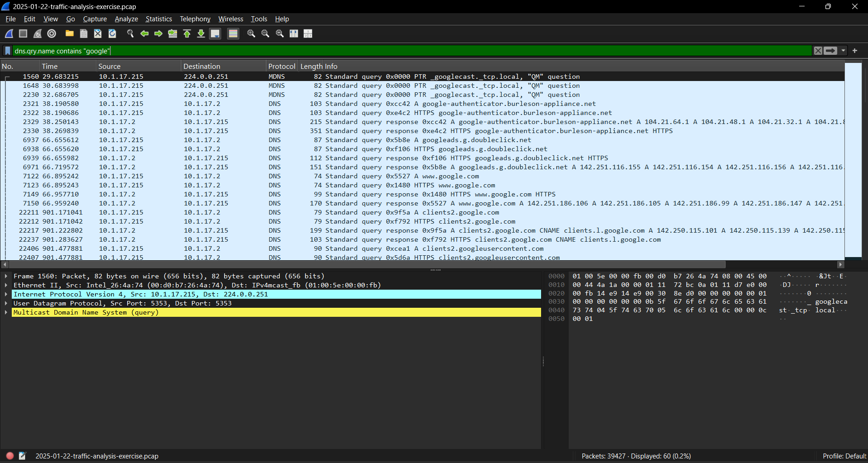Zoom out on packet text
This screenshot has width=868, height=463.
coord(265,33)
